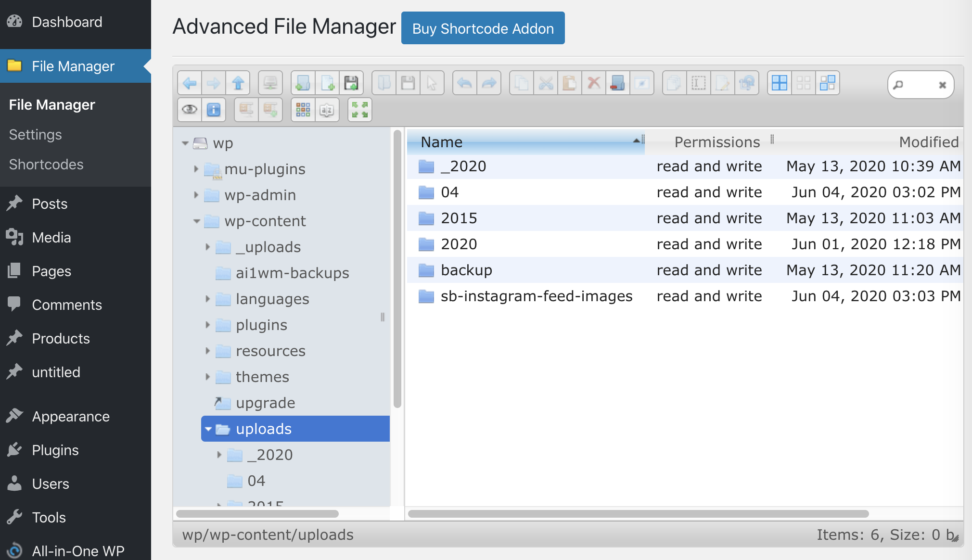972x560 pixels.
Task: Expand the languages folder arrow
Action: point(207,299)
